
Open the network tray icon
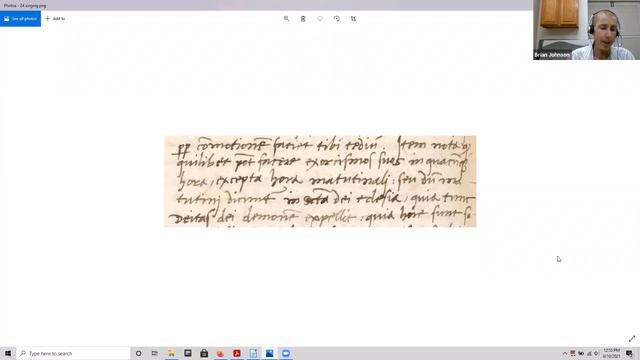click(x=589, y=353)
